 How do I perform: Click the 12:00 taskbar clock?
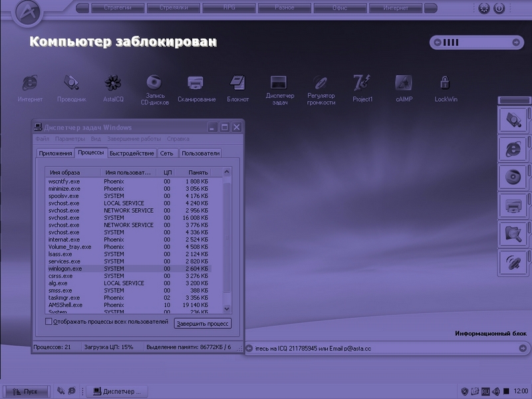[521, 392]
